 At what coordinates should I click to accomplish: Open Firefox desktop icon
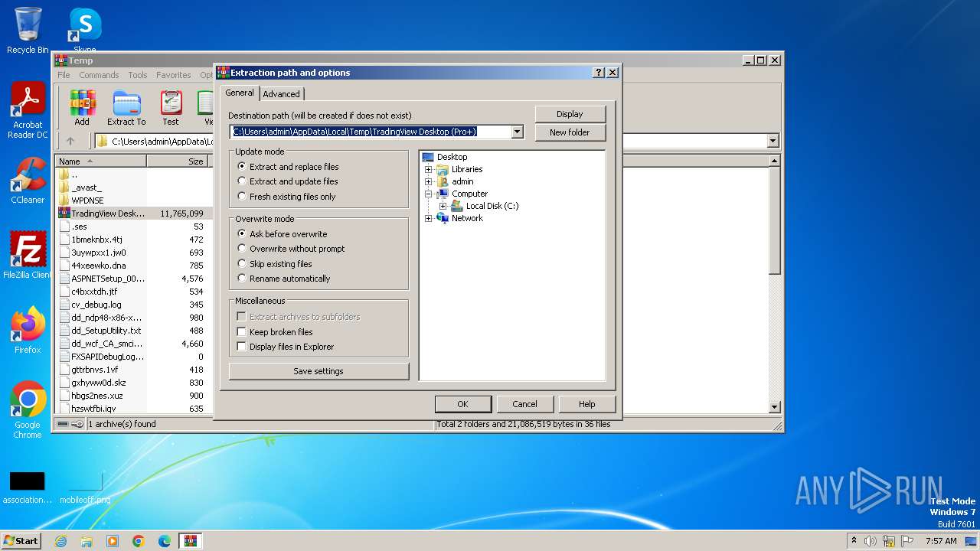coord(28,330)
